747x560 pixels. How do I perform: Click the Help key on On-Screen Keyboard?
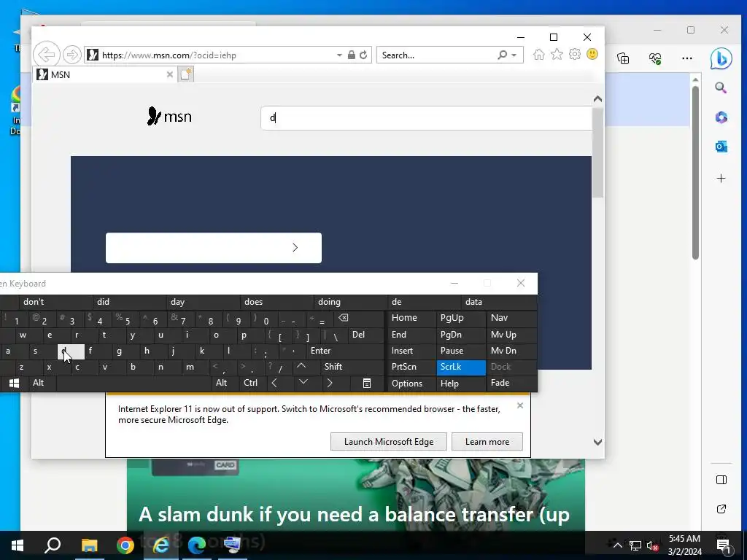click(461, 384)
